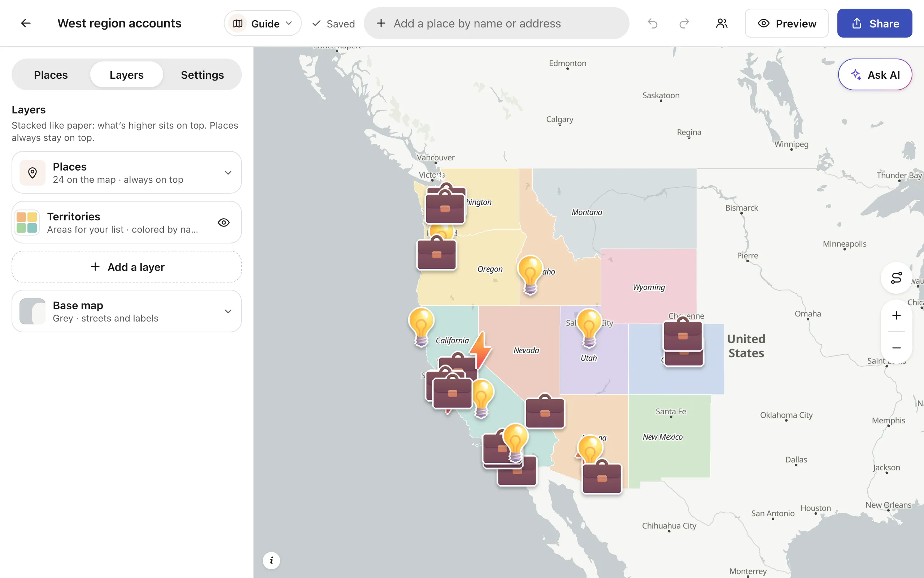This screenshot has width=924, height=578.
Task: Click the Base map grey swatch
Action: click(x=32, y=311)
